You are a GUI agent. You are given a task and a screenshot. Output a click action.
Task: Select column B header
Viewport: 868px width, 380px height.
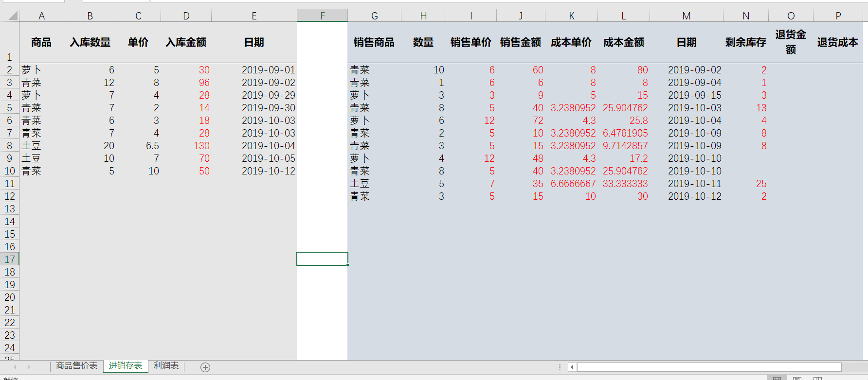[90, 16]
